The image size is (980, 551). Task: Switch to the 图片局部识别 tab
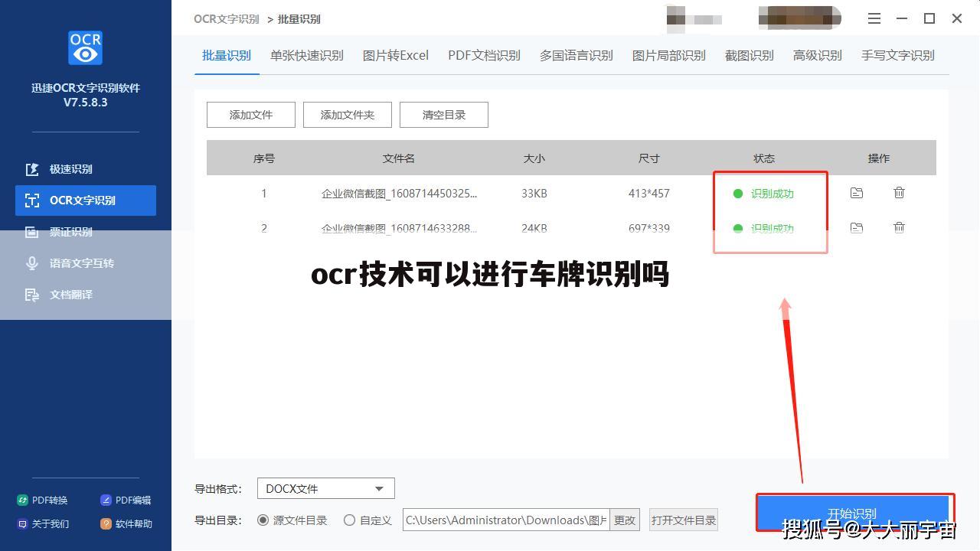[669, 55]
